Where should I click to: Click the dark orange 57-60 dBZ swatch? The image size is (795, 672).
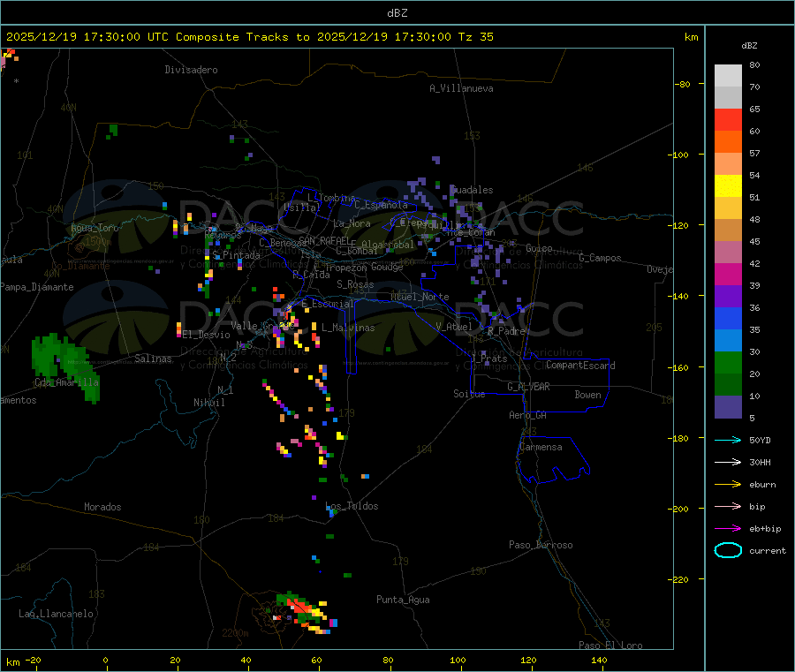[x=728, y=142]
